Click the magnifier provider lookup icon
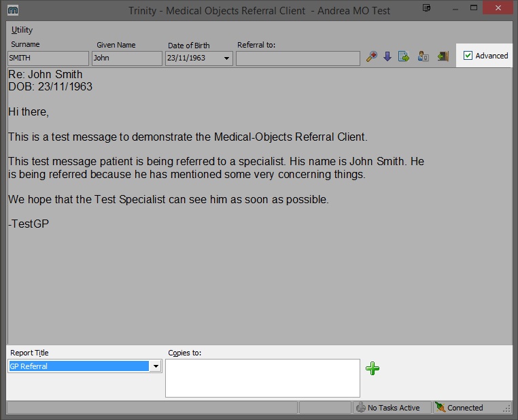This screenshot has height=420, width=518. [x=372, y=56]
